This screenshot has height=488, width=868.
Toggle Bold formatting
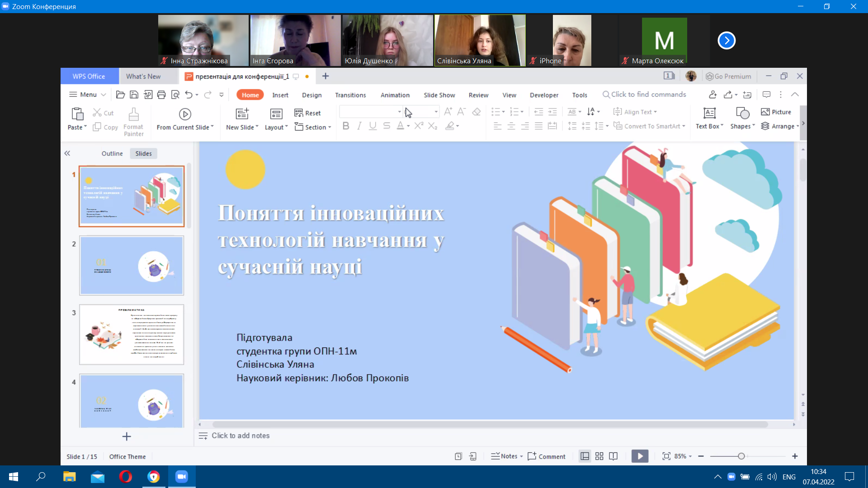coord(346,126)
